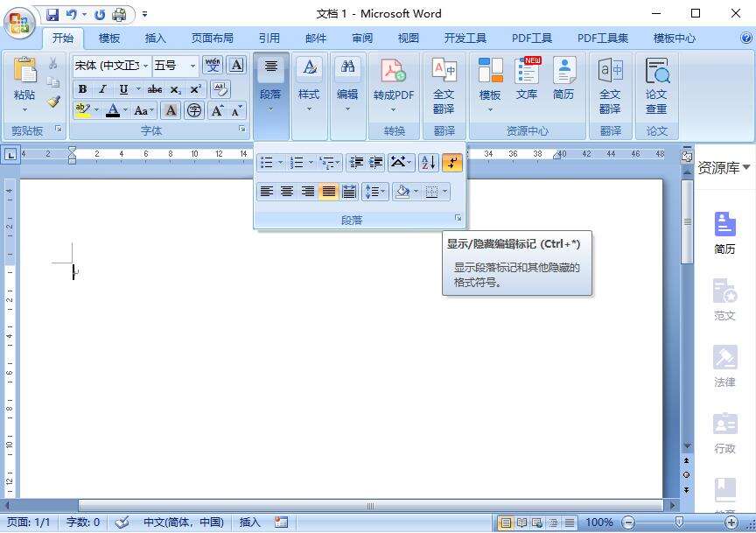Toggle strikethrough formatting
The image size is (756, 533).
pyautogui.click(x=154, y=89)
